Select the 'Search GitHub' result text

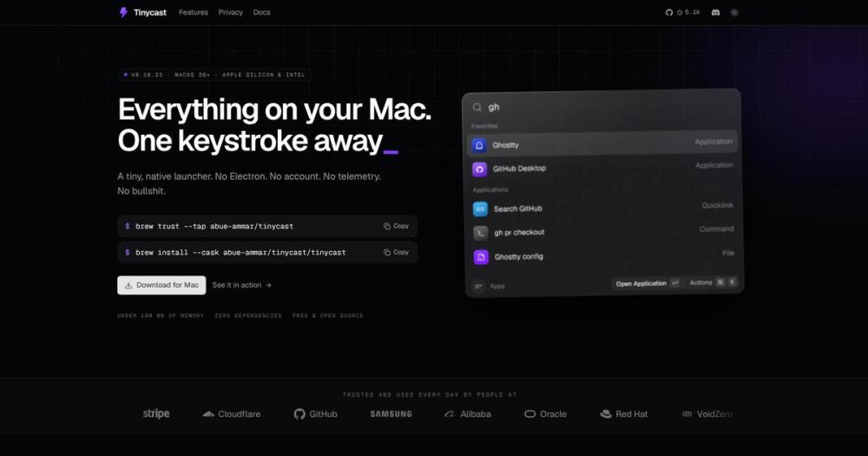(x=517, y=208)
